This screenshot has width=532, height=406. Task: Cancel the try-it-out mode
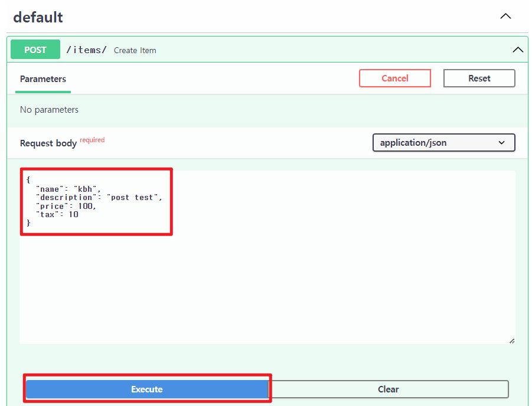[395, 78]
